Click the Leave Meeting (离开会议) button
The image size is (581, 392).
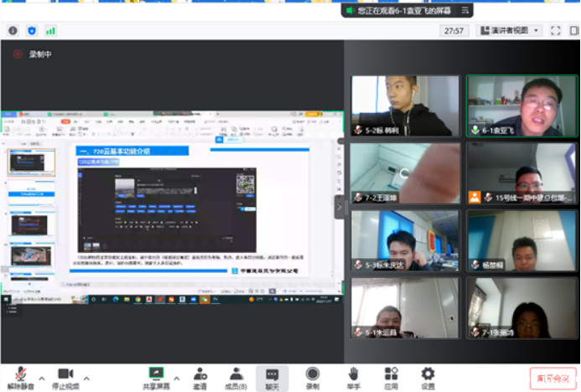(552, 379)
